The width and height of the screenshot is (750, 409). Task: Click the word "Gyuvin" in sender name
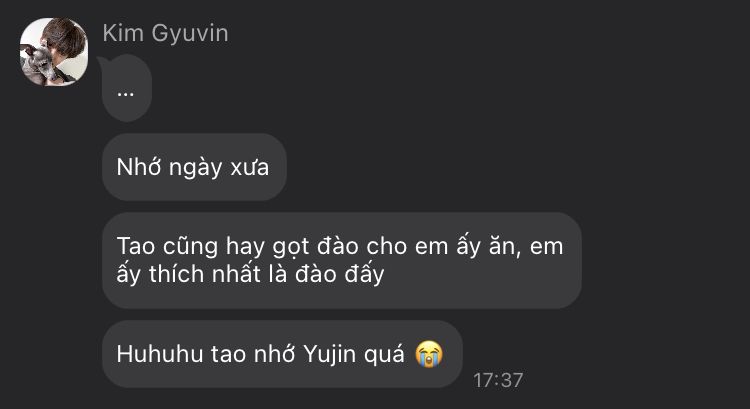[x=190, y=33]
